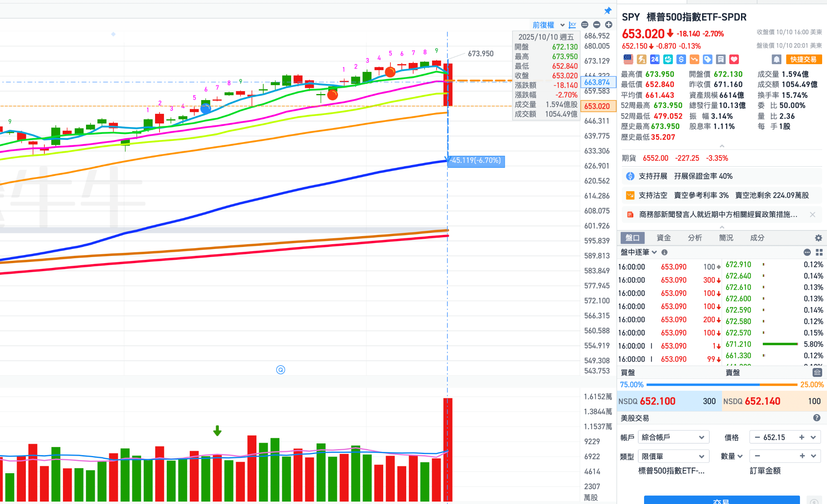Switch to the 資金 tab

coord(663,238)
